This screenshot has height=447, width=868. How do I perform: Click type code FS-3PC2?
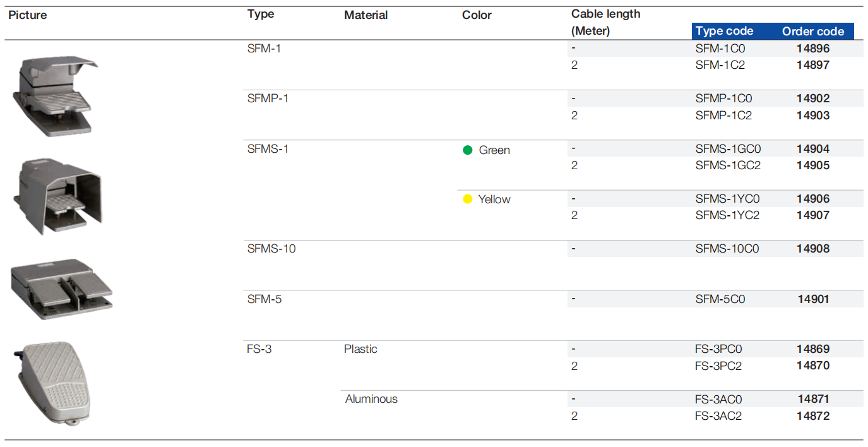click(x=718, y=366)
